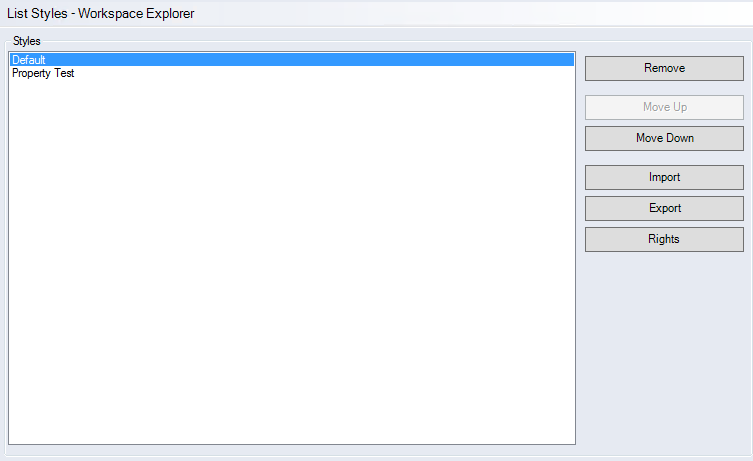Click the highlighted Default row
This screenshot has width=753, height=461.
290,60
